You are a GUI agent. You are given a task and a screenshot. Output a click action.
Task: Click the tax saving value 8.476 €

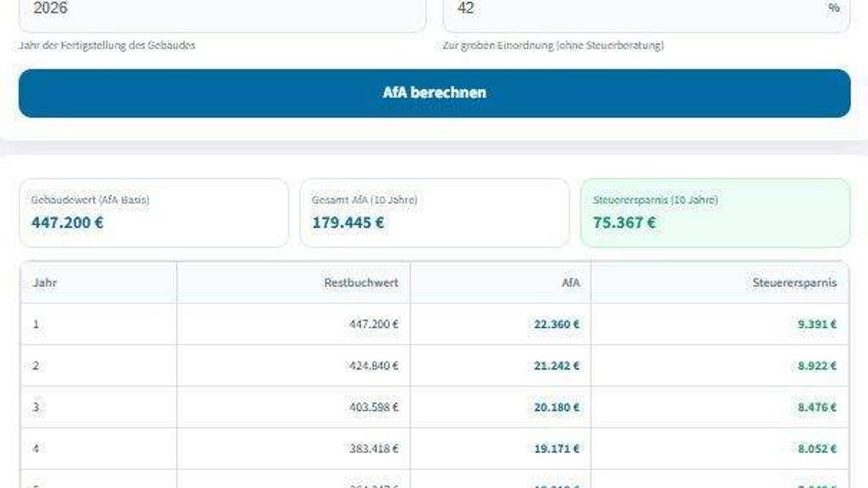tap(817, 408)
